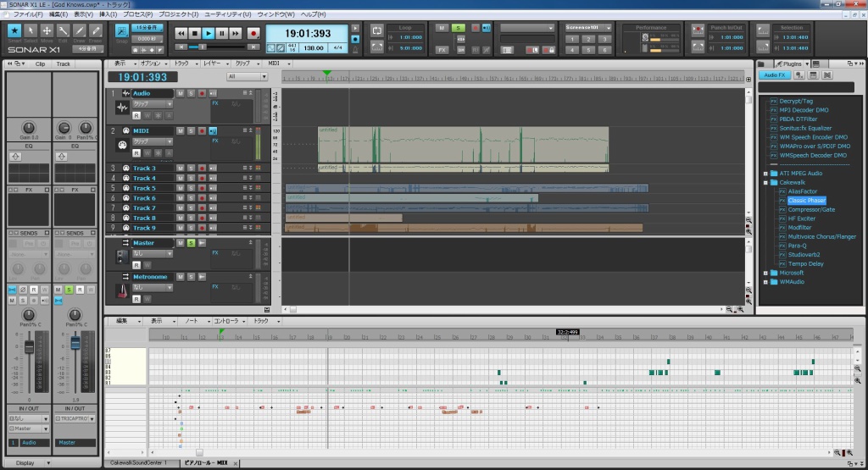The height and width of the screenshot is (470, 868).
Task: Open the piano roll コントローラ menu
Action: [x=229, y=321]
